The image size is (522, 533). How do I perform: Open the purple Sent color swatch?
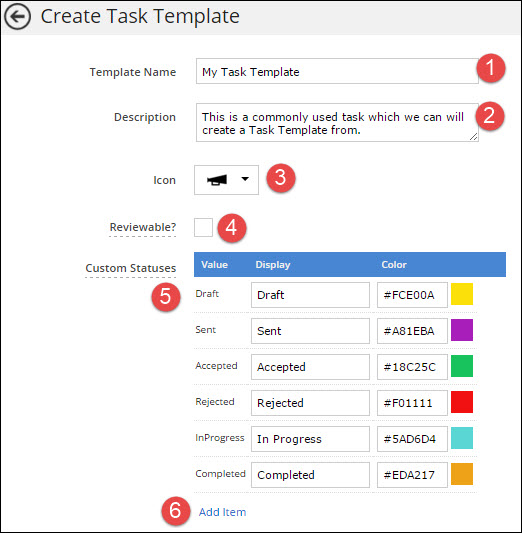coord(462,330)
